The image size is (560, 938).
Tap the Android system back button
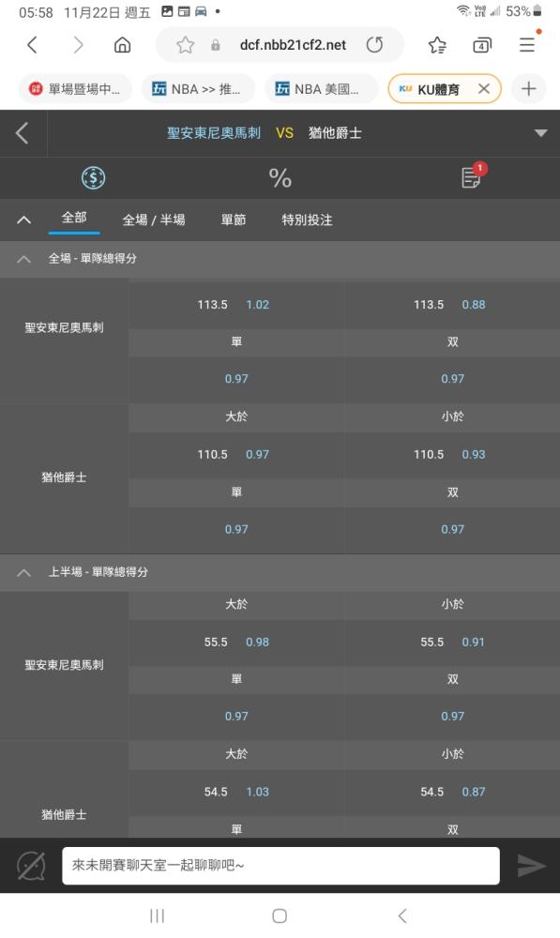click(x=402, y=915)
